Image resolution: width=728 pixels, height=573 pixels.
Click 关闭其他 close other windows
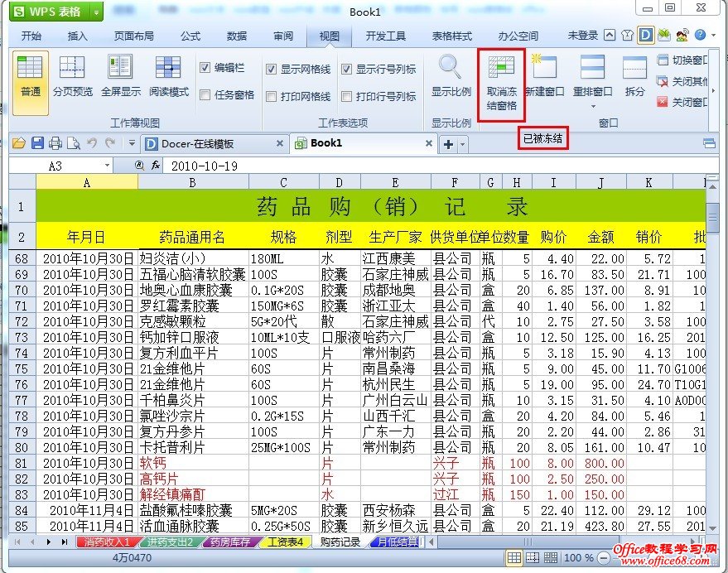683,81
